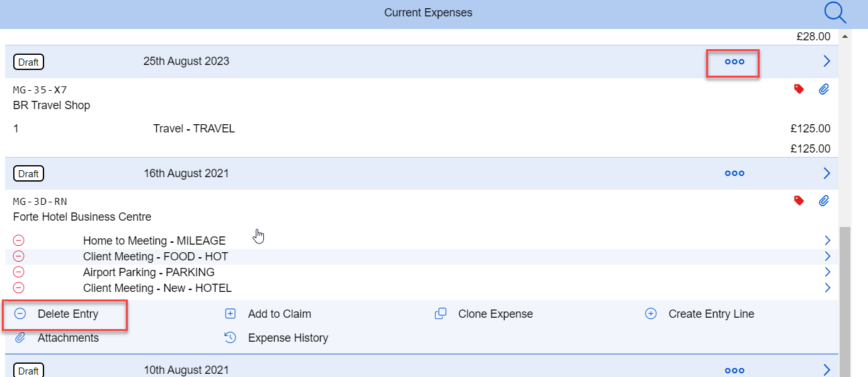Screen dimensions: 868x377
Task: Click the 10th August 2021 date
Action: click(186, 370)
